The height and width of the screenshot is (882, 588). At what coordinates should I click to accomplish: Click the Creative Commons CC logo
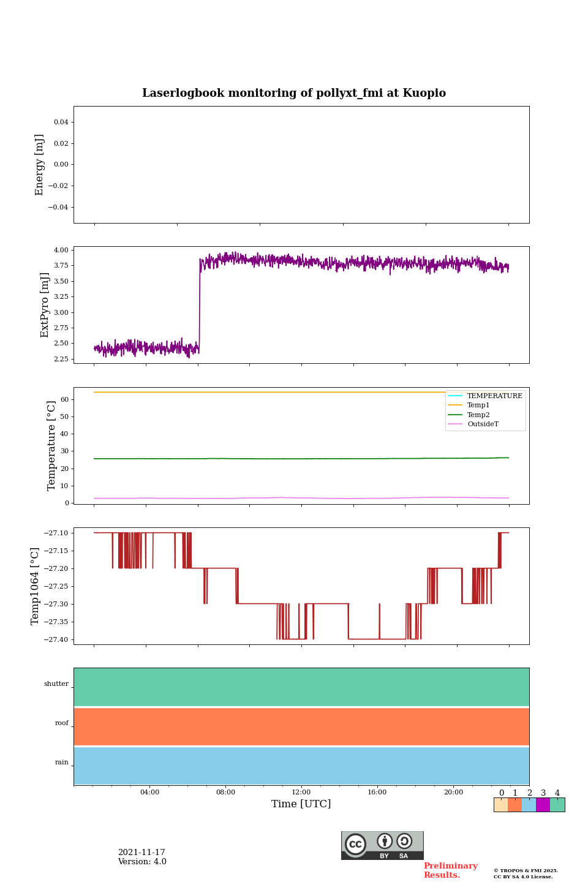pos(355,844)
